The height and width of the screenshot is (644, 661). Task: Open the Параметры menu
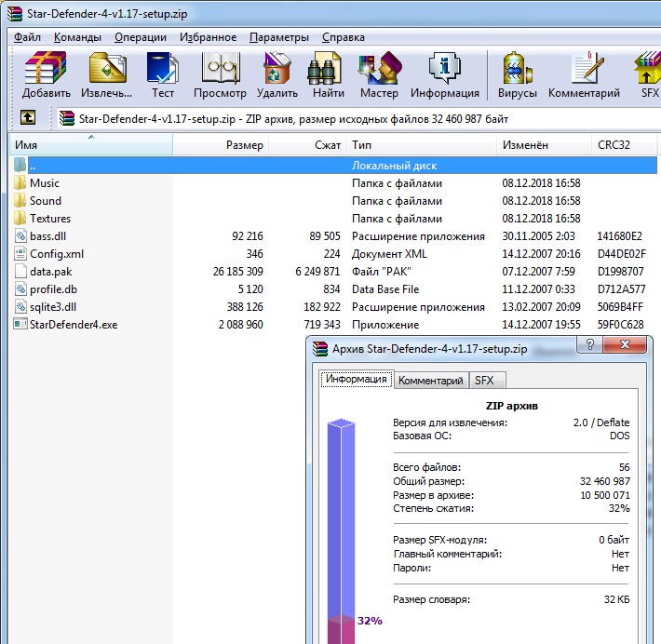279,37
